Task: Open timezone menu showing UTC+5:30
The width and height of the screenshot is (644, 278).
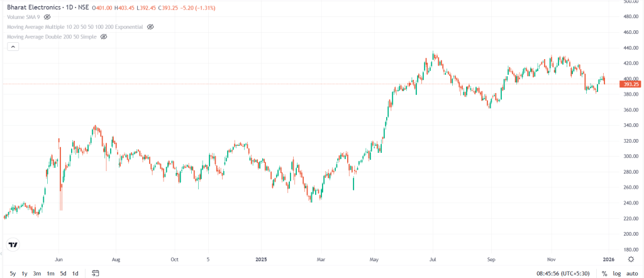Action: (x=563, y=274)
